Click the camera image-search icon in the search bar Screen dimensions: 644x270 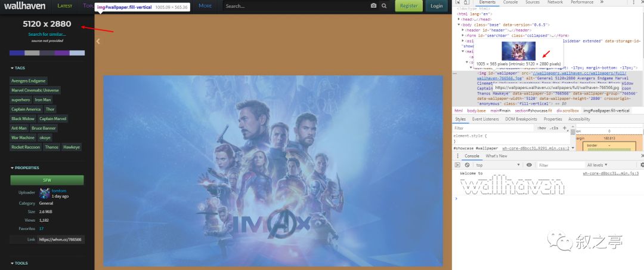coord(373,6)
